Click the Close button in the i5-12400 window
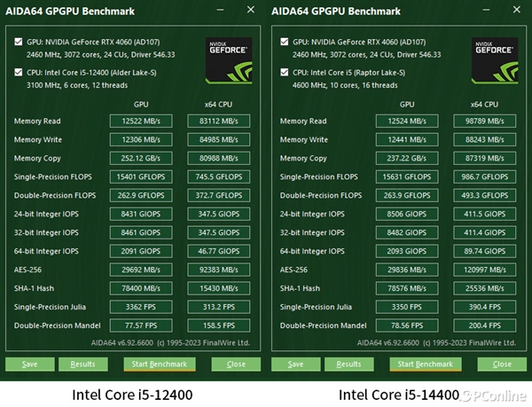 click(x=236, y=364)
